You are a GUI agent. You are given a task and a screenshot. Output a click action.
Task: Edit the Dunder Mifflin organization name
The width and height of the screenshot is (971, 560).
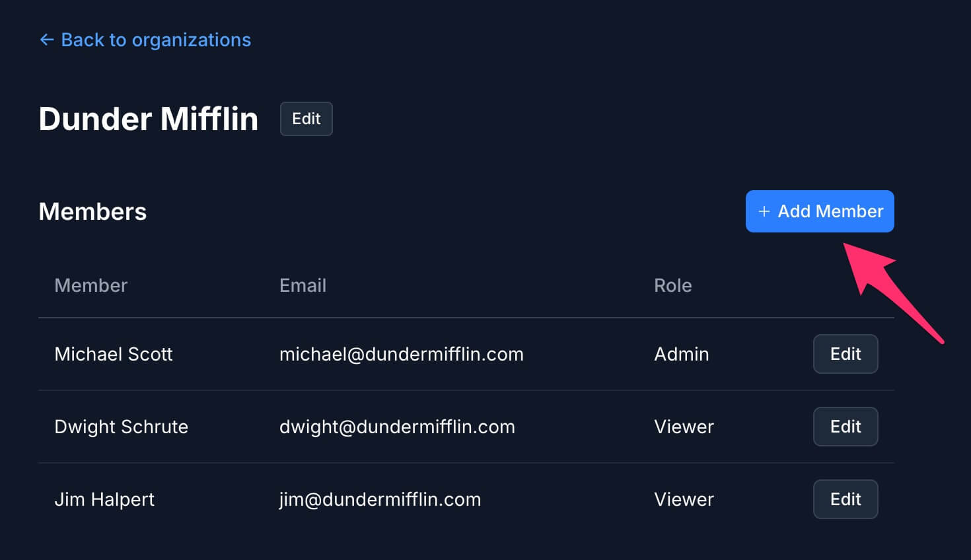[x=306, y=119]
